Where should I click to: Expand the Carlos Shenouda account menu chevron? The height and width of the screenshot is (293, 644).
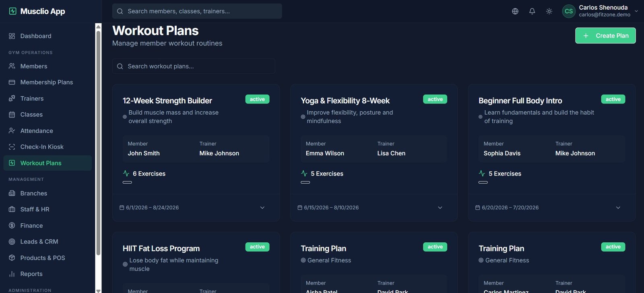click(x=636, y=11)
